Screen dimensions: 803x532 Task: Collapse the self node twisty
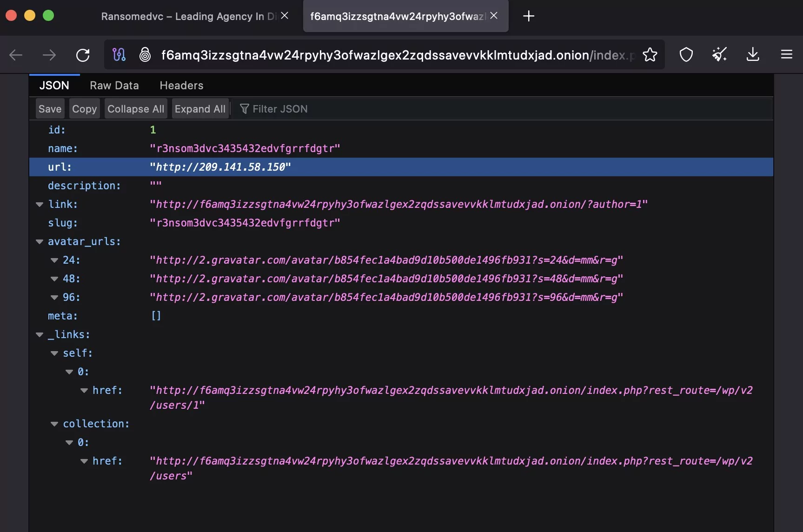click(54, 353)
